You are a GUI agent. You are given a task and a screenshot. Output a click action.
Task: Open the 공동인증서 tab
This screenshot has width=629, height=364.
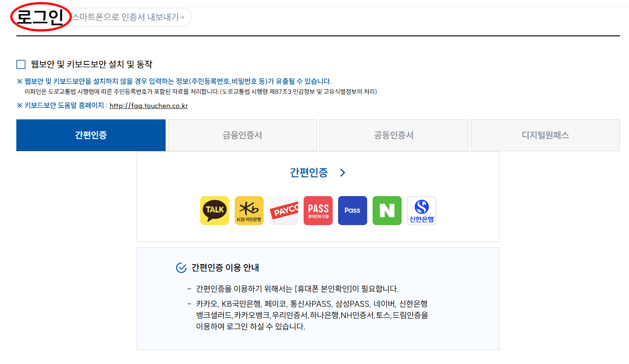[393, 135]
